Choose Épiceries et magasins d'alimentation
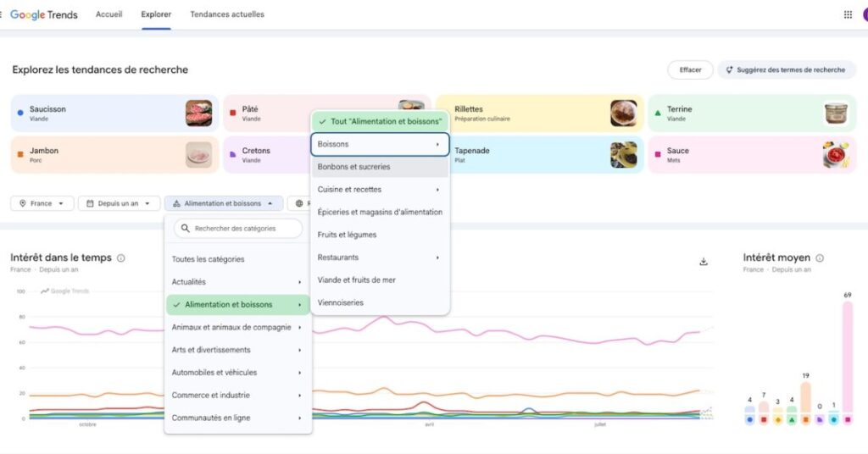868x454 pixels. point(380,213)
